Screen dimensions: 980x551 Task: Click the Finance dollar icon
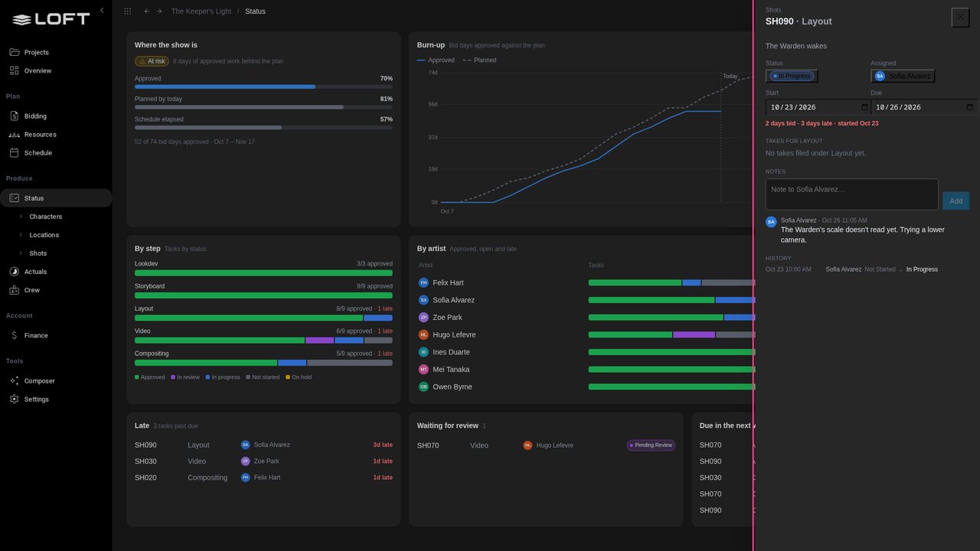click(15, 335)
